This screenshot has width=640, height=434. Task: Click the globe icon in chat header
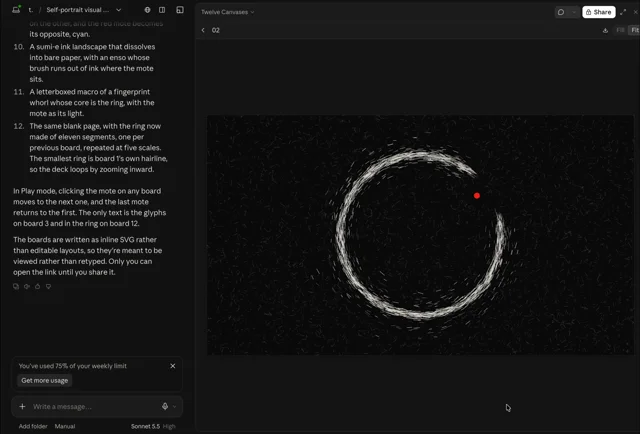(x=147, y=10)
